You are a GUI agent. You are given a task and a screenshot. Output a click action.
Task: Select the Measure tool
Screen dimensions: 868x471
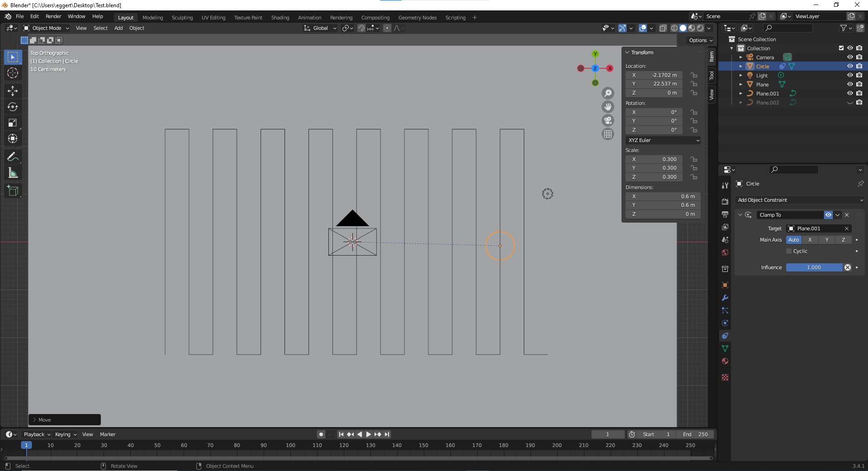click(x=13, y=173)
